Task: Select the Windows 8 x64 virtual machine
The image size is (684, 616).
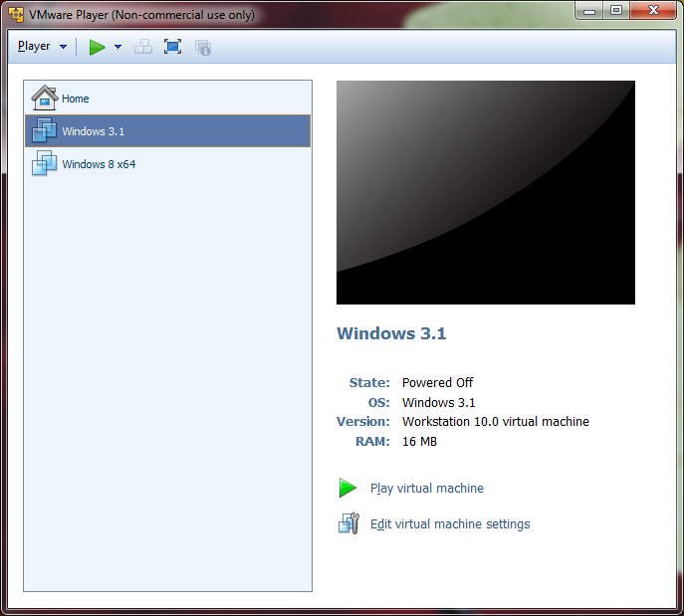Action: coord(98,164)
